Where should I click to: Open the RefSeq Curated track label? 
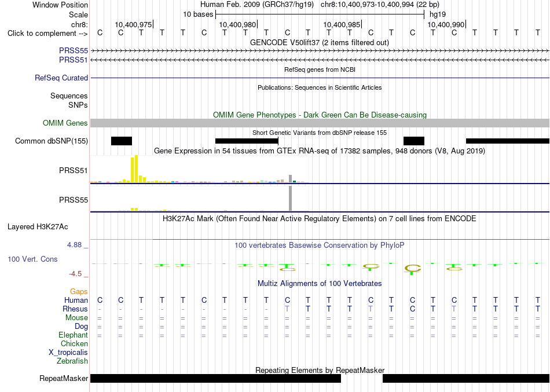[61, 78]
